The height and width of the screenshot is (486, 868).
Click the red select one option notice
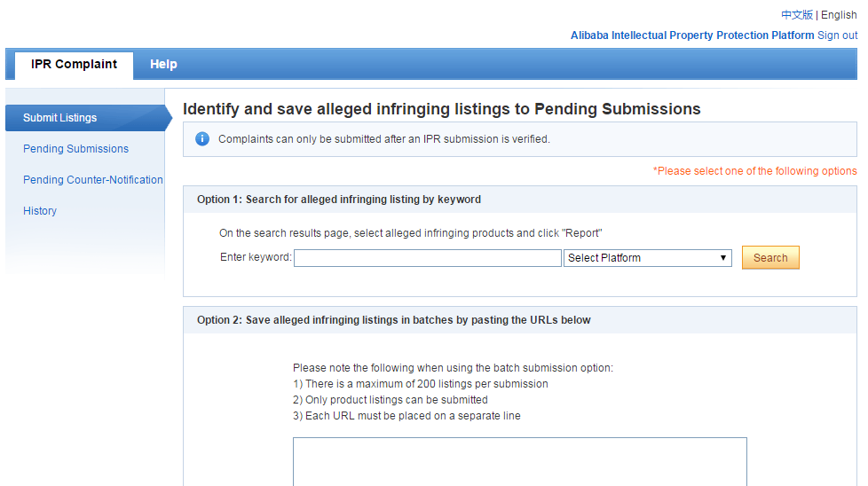tap(754, 171)
